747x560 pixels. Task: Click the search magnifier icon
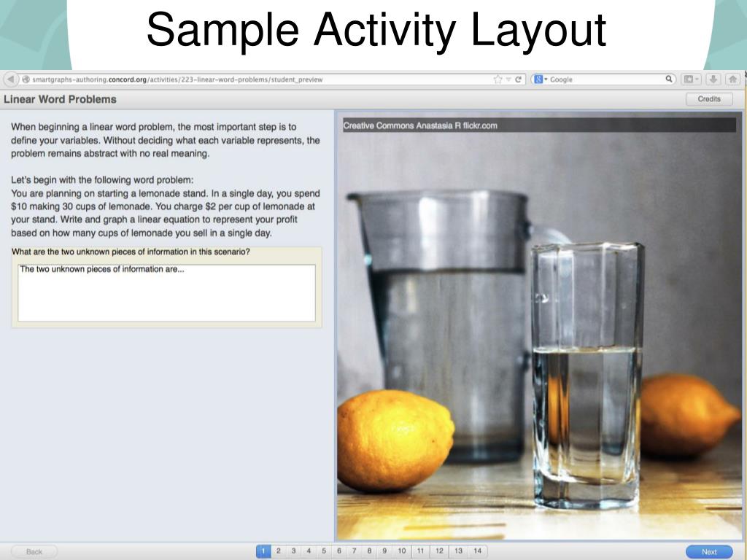pos(669,79)
